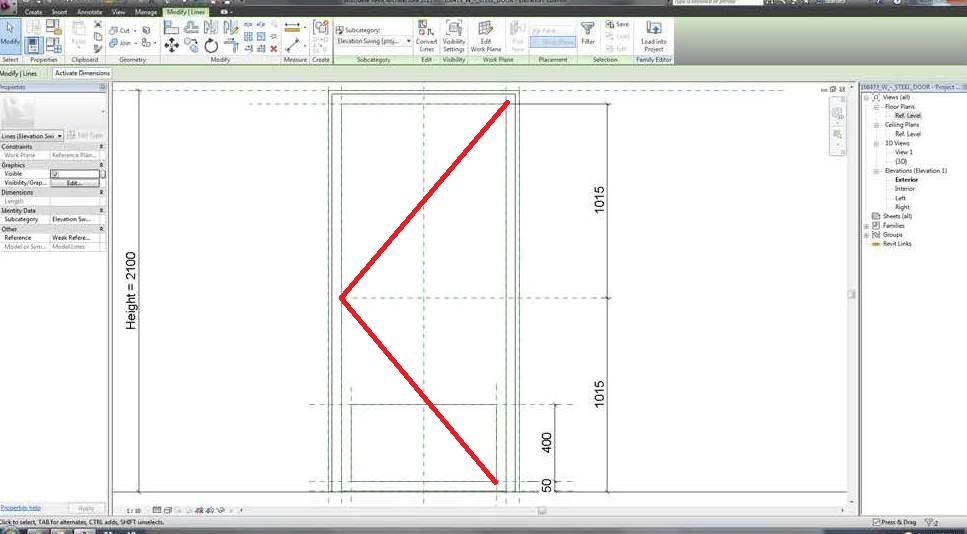Click the Rotate tool icon
The image size is (967, 534).
(211, 45)
